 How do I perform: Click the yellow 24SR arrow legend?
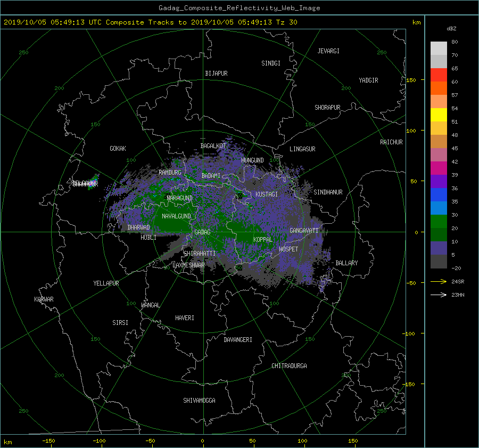(439, 281)
